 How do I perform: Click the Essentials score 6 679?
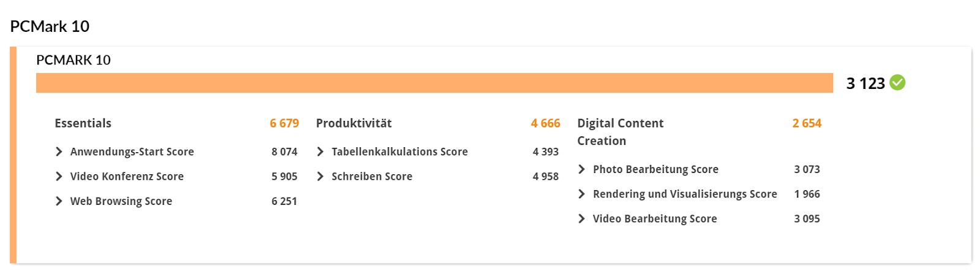(284, 123)
